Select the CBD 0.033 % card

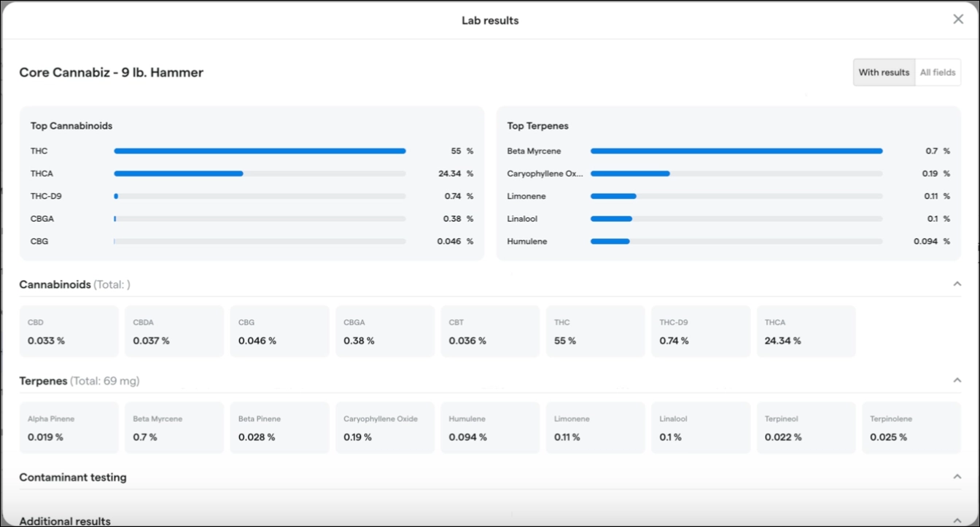[x=69, y=332]
